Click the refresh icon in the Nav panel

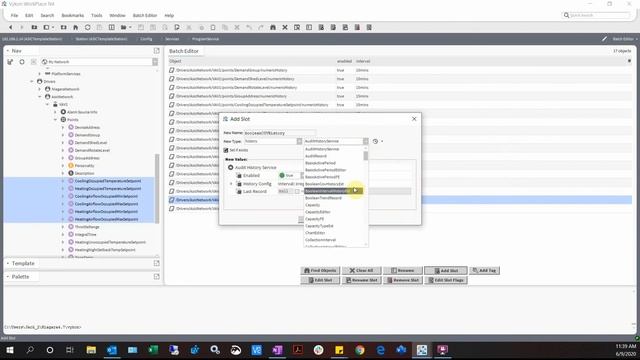point(22,62)
